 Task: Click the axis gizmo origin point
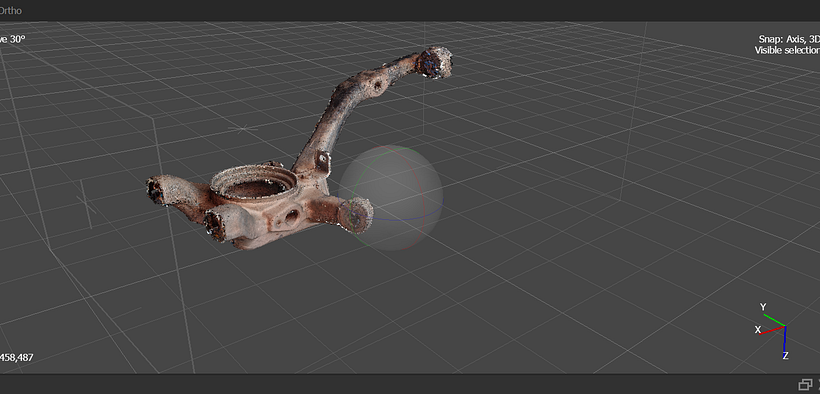click(x=785, y=327)
